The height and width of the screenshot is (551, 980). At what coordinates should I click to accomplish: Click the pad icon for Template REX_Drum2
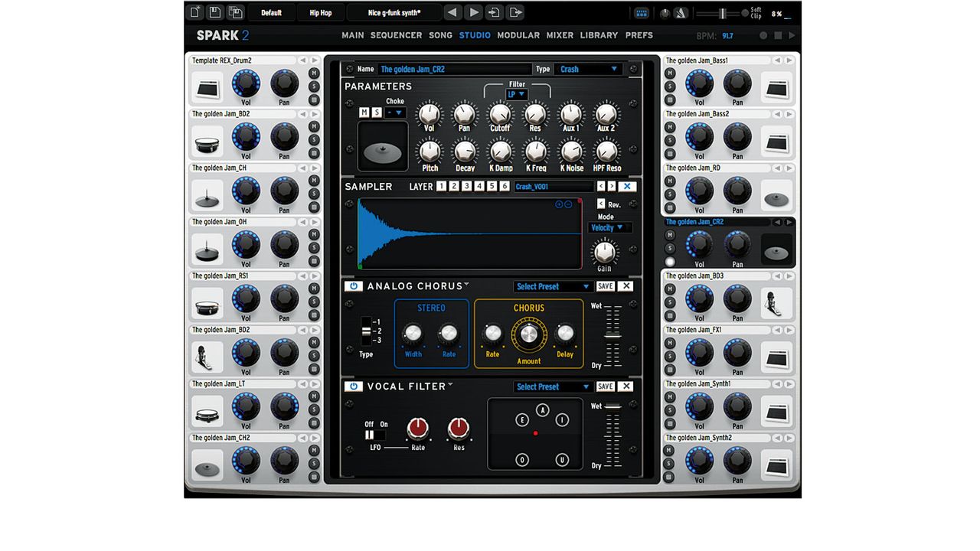point(207,87)
